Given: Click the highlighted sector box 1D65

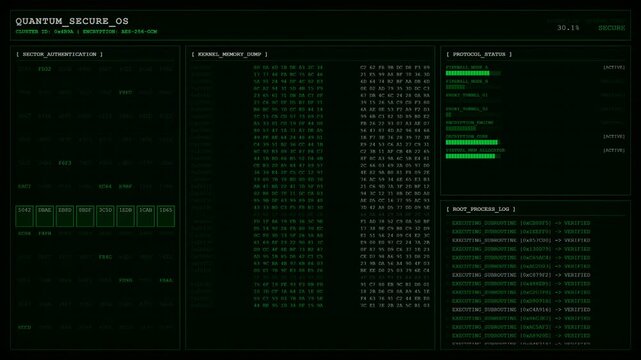Looking at the screenshot, I should (166, 216).
